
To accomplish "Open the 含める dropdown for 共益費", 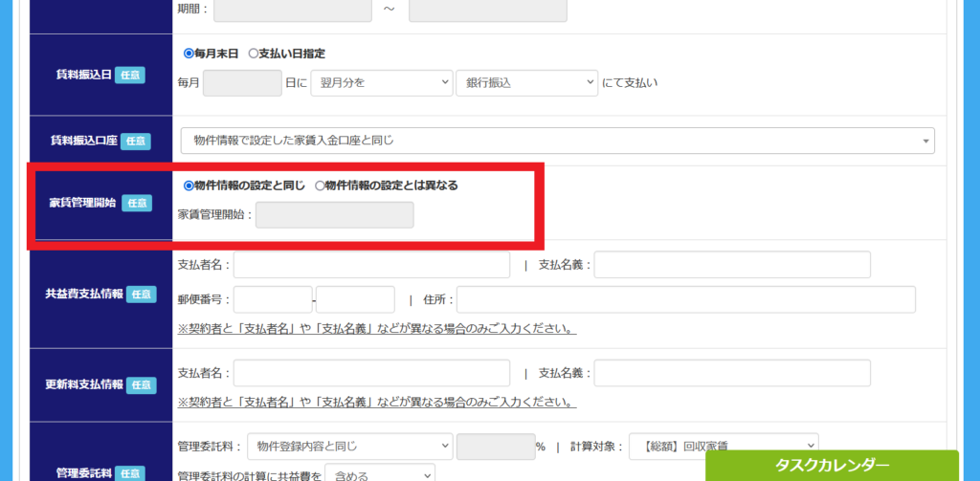I will 381,475.
